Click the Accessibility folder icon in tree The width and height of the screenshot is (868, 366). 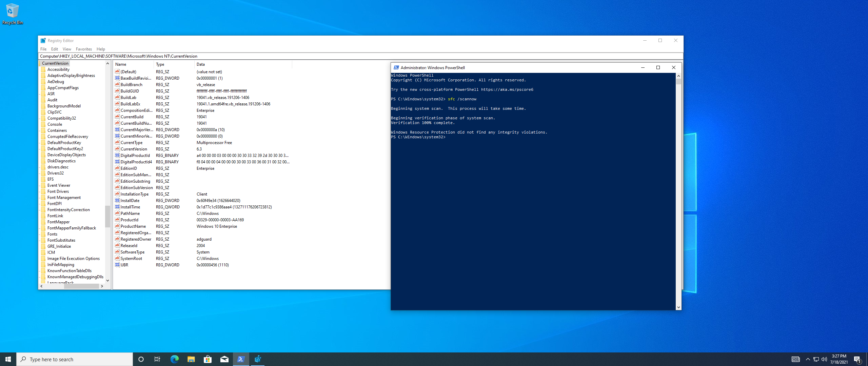click(43, 69)
